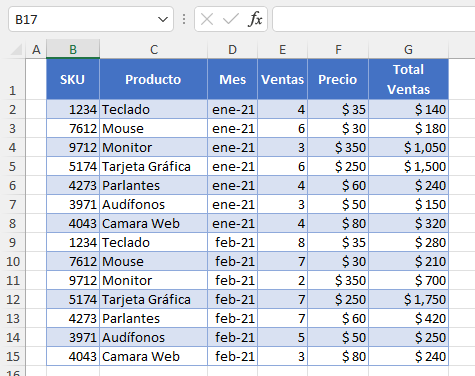Open the Name Box dropdown arrow
Viewport: 475px width, 376px height.
tap(163, 19)
